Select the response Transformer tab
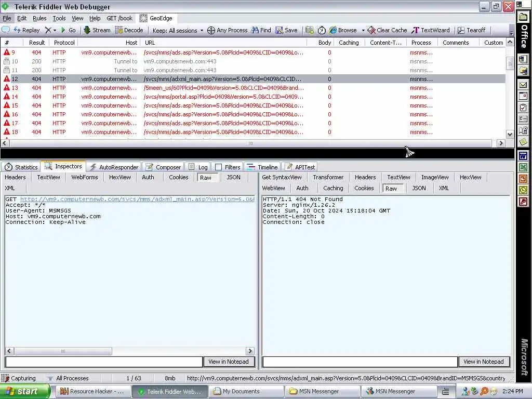Viewport: 532px width, 399px height. pyautogui.click(x=328, y=177)
